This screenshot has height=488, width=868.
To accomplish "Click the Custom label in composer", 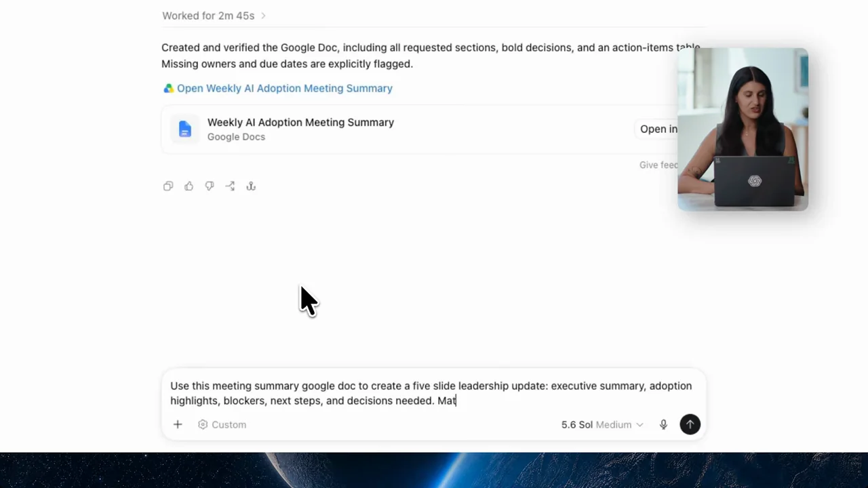I will (x=229, y=424).
